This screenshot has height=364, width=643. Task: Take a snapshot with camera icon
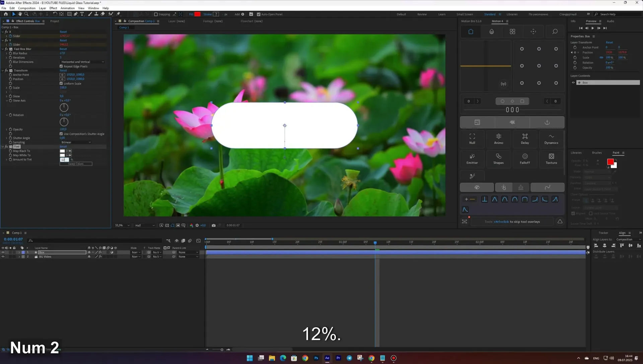214,225
